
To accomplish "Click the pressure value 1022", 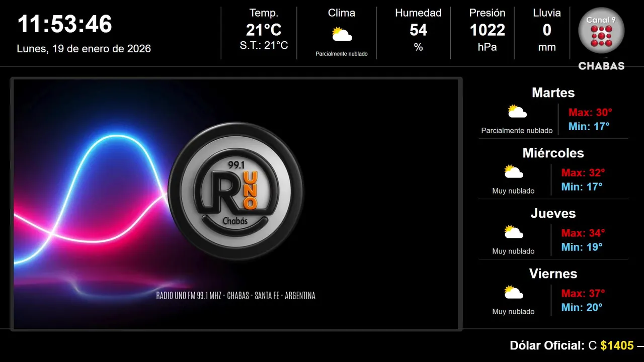I will coord(487,30).
